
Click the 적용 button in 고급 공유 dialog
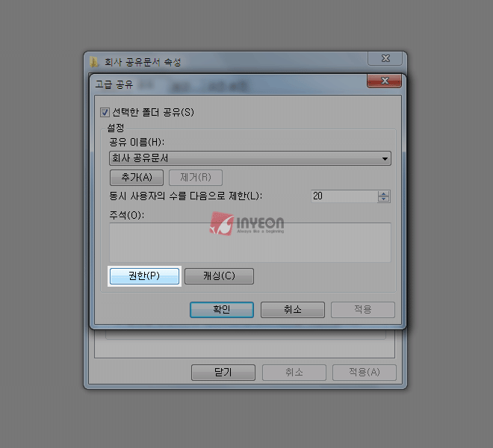click(363, 310)
